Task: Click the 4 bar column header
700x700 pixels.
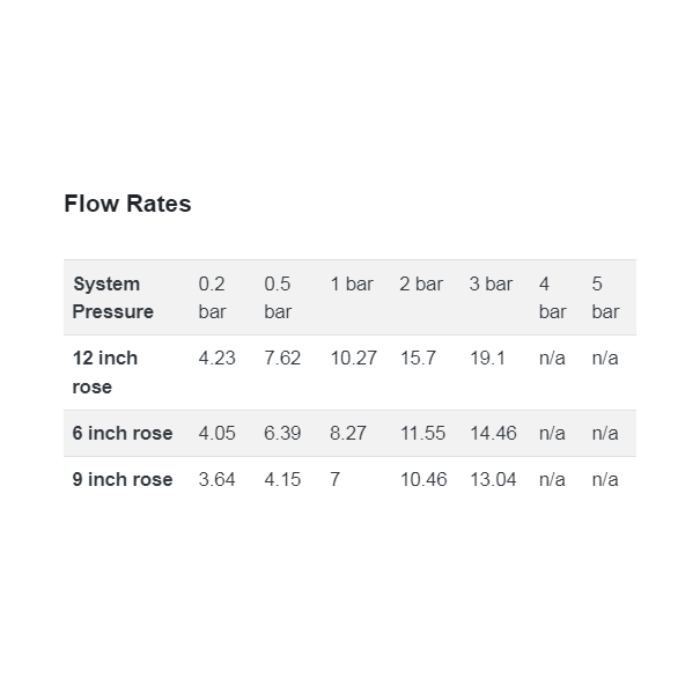Action: point(553,297)
